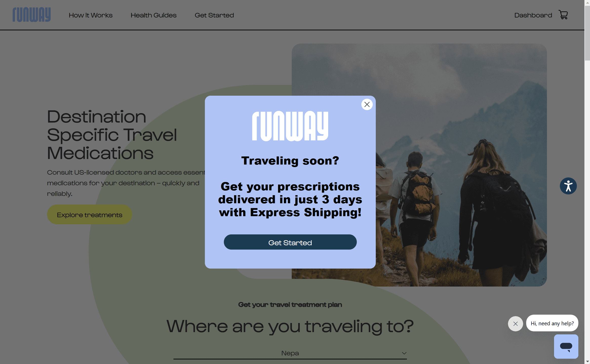
Task: Click Get Started navigation tab
Action: 214,15
